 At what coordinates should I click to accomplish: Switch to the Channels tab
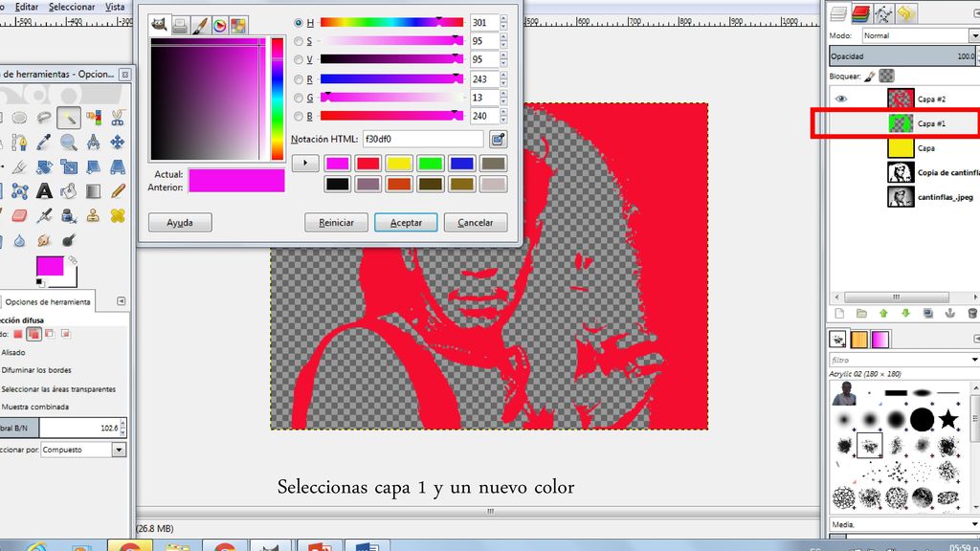860,13
